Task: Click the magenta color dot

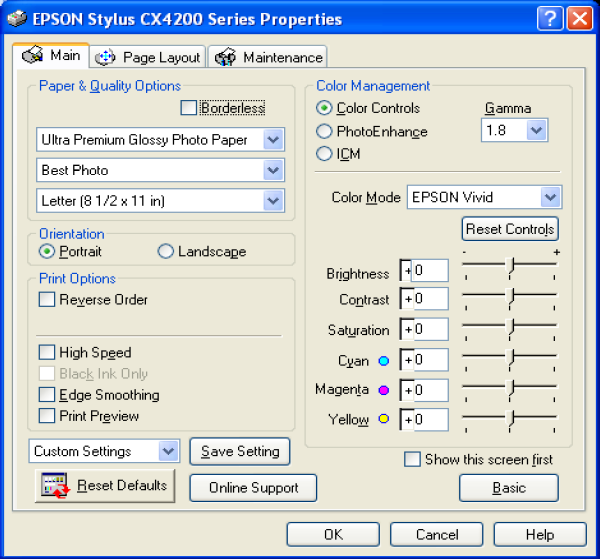Action: tap(383, 390)
